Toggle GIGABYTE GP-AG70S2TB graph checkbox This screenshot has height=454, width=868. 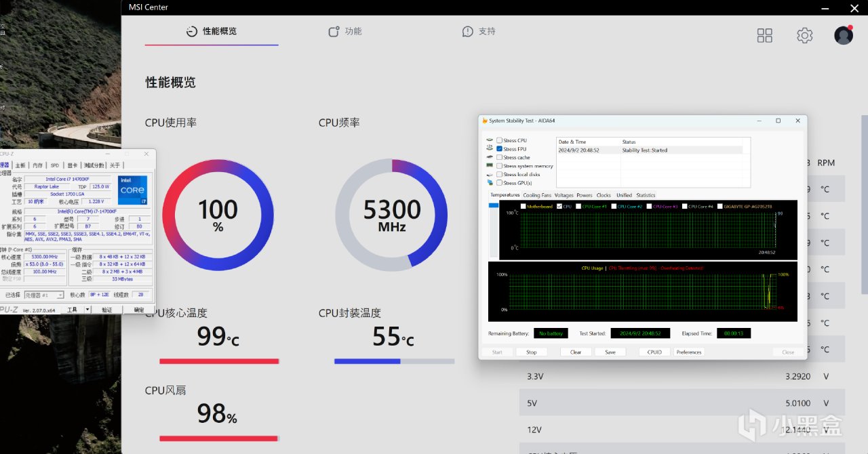tap(720, 206)
